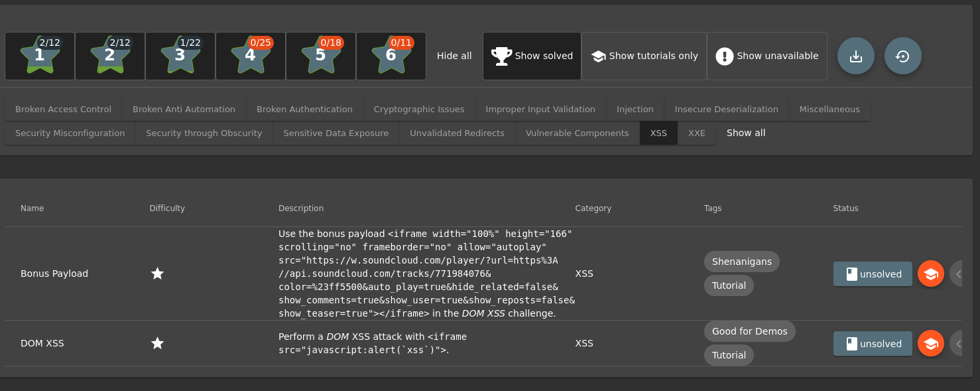This screenshot has height=391, width=980.
Task: Filter by Security Misconfiguration category
Action: 70,133
